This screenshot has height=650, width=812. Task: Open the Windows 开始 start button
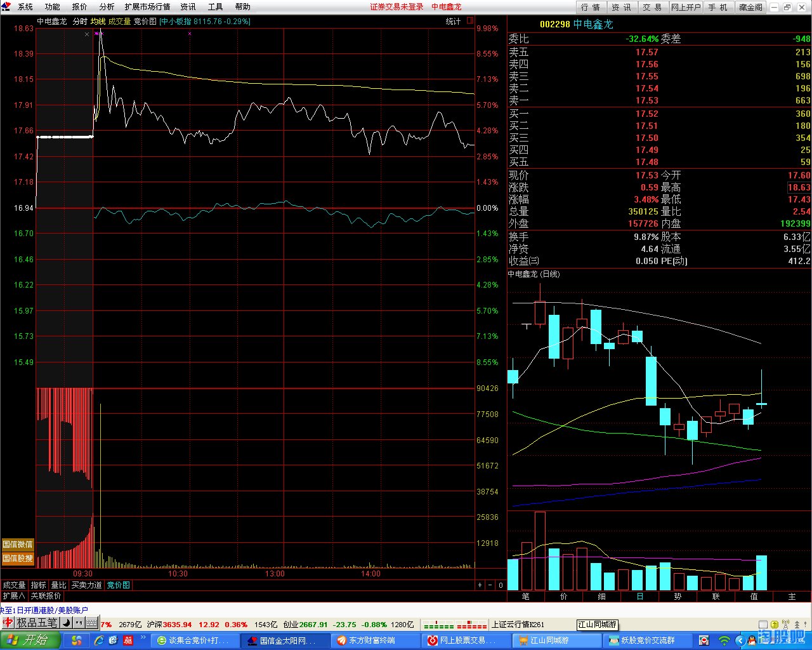tap(30, 640)
